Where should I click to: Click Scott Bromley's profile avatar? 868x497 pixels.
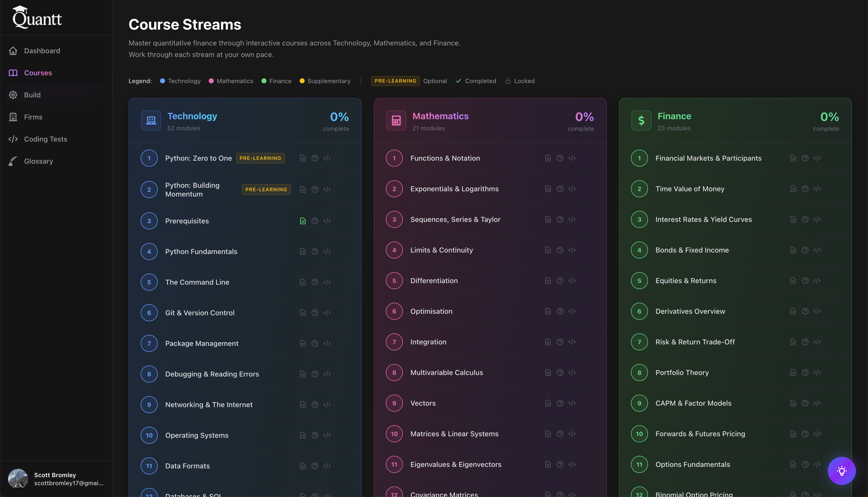point(17,479)
